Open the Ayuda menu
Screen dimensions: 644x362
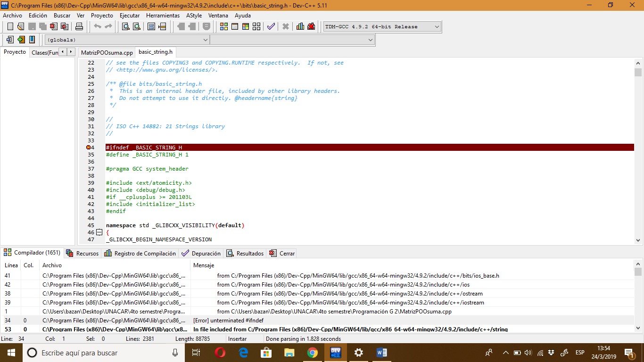coord(243,15)
